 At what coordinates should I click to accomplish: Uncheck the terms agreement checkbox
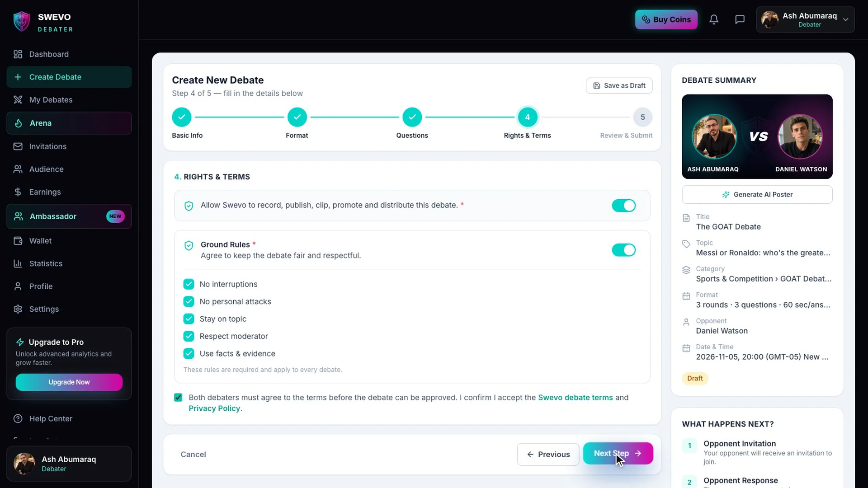pyautogui.click(x=178, y=398)
